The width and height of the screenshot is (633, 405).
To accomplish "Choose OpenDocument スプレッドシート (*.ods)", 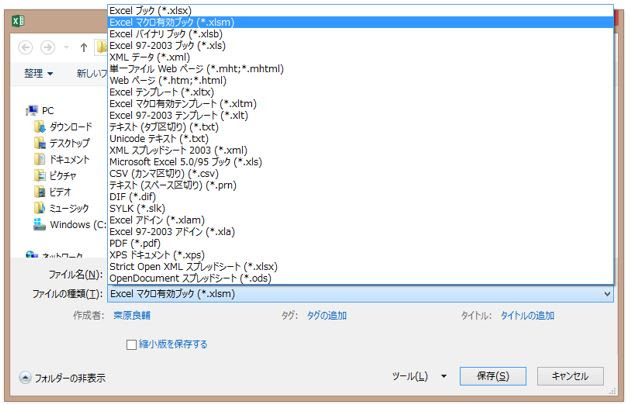I will pos(361,278).
